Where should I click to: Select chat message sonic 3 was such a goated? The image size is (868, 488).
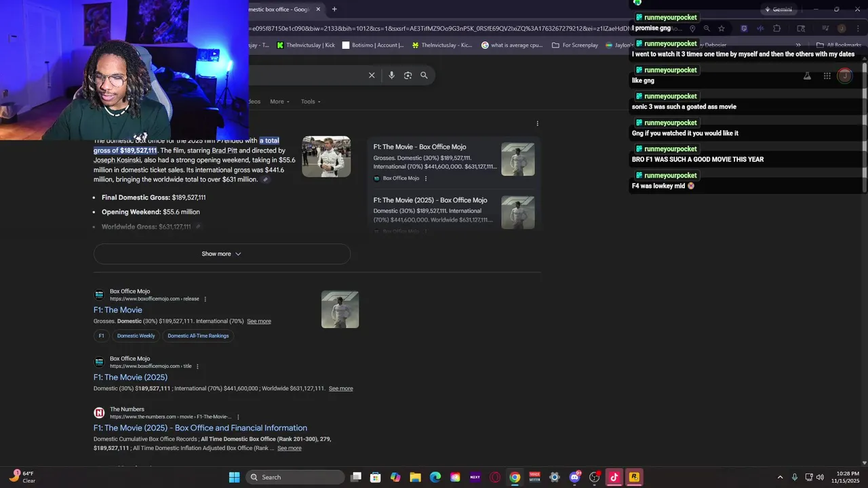pyautogui.click(x=684, y=106)
